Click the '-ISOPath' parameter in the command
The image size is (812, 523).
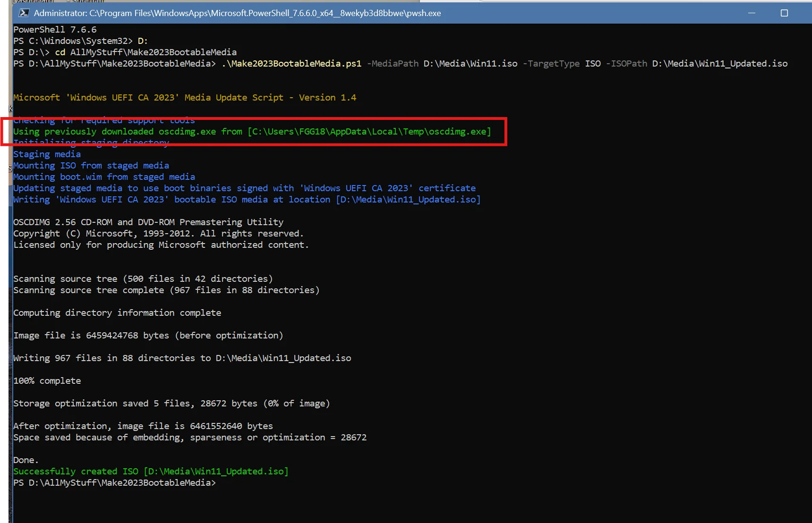click(626, 64)
